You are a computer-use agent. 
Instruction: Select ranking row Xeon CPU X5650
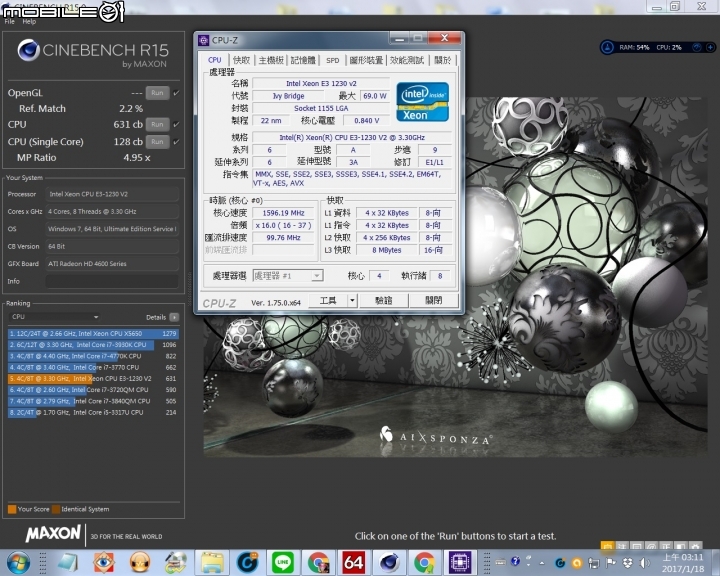pyautogui.click(x=93, y=333)
